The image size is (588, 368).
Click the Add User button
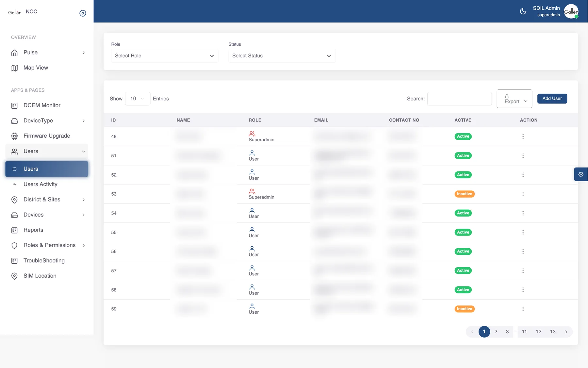tap(552, 98)
